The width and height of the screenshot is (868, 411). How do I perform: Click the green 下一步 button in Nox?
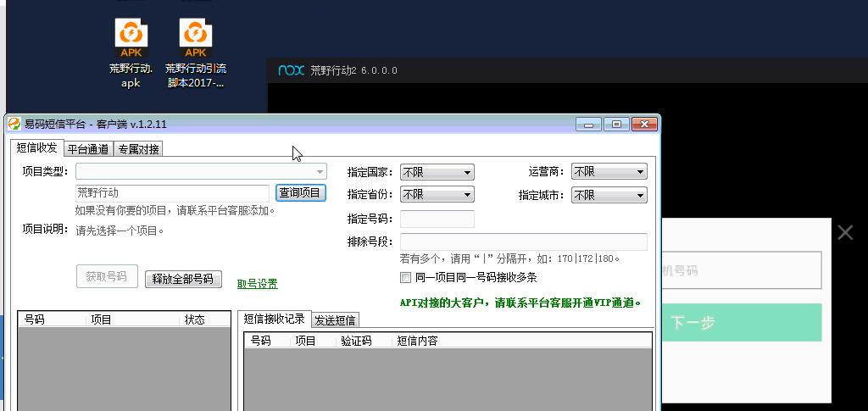(742, 323)
